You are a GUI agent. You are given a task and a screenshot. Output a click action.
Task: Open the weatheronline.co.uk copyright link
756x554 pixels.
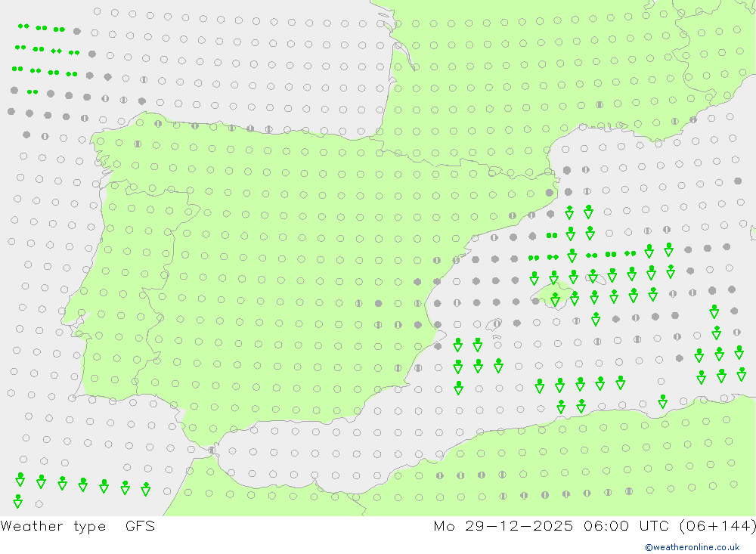[x=692, y=547]
